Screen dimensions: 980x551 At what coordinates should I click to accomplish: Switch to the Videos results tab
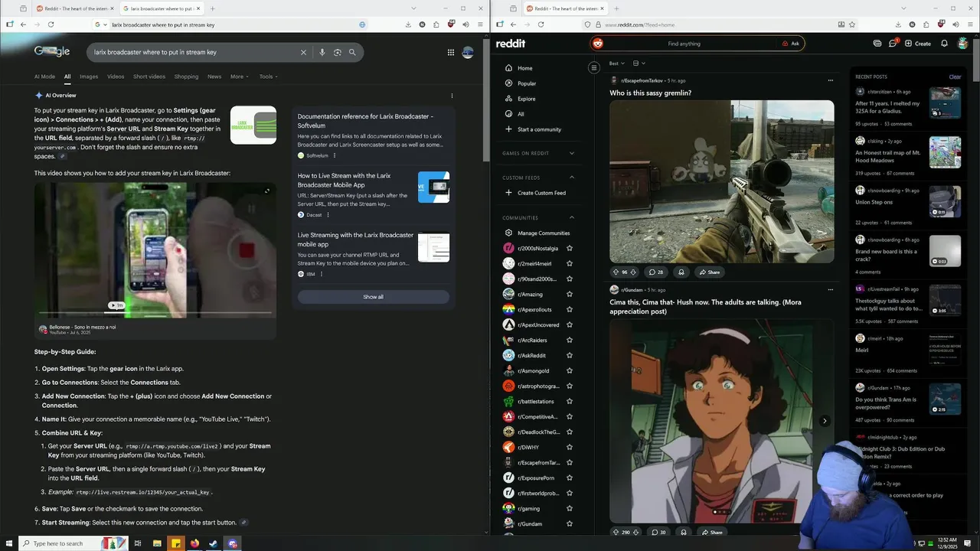[116, 77]
